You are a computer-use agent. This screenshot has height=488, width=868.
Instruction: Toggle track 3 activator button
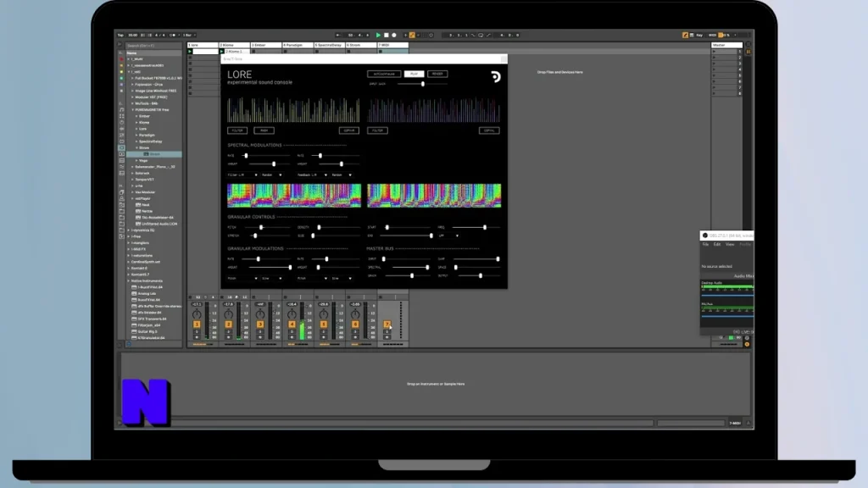point(260,324)
